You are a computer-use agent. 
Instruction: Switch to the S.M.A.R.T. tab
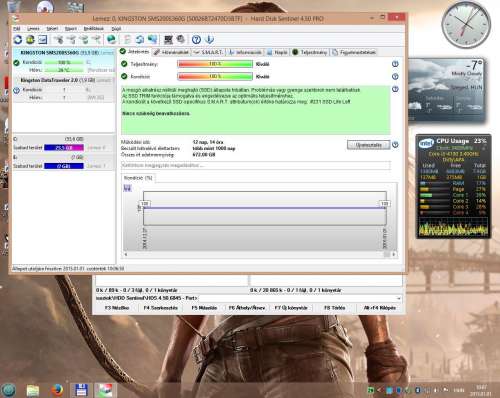point(209,52)
